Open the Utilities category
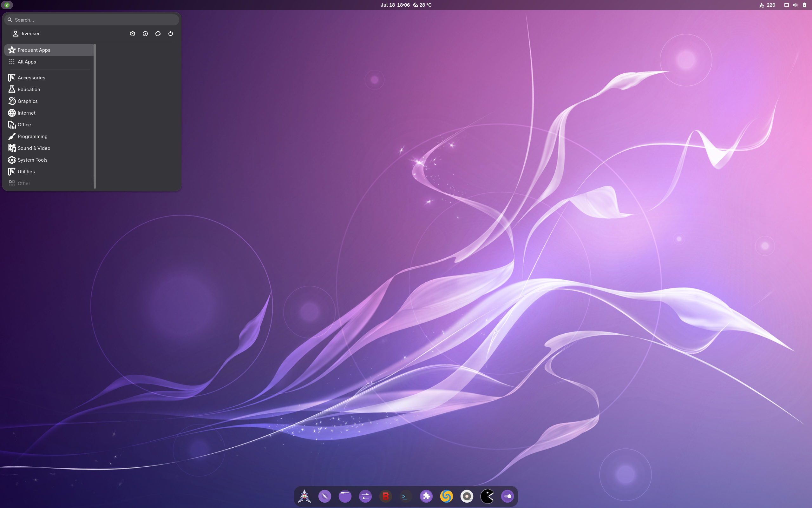 [49, 172]
